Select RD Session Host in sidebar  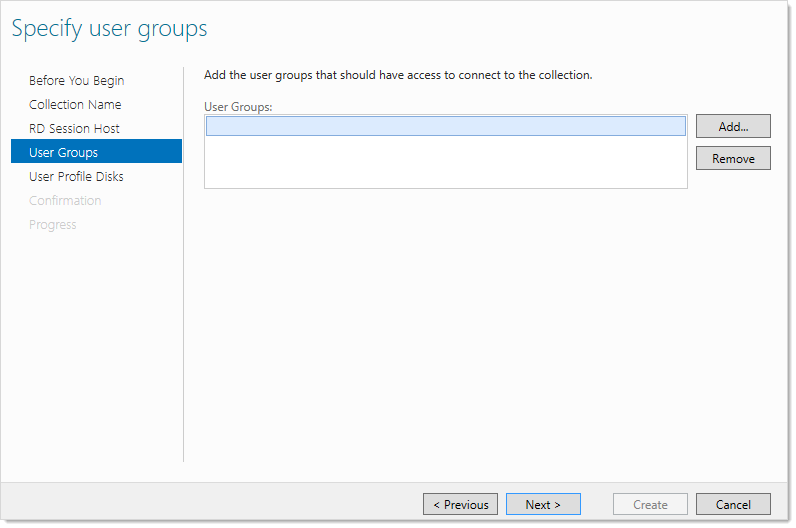coord(74,128)
